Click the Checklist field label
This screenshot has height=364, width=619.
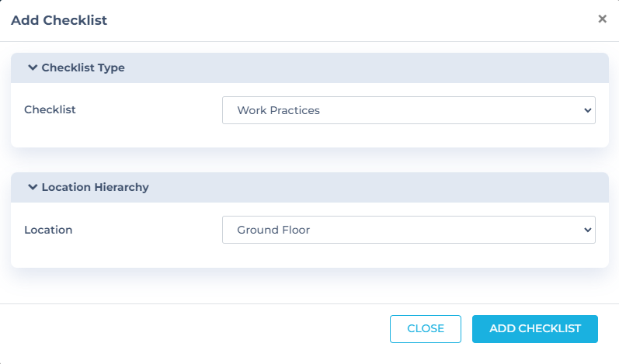coord(50,109)
